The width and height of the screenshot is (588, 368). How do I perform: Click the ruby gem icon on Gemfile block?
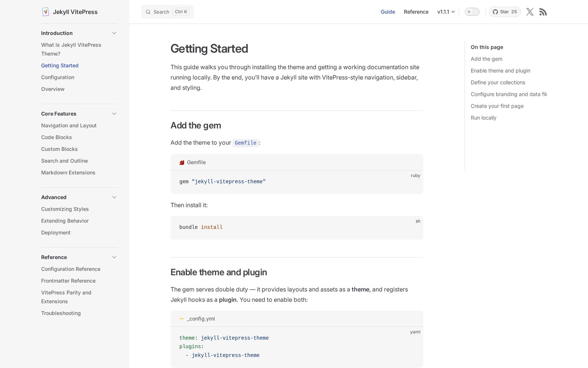182,162
